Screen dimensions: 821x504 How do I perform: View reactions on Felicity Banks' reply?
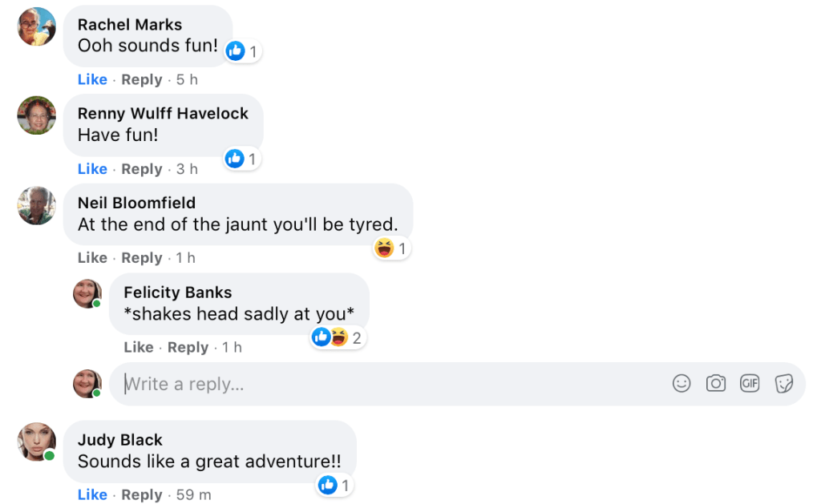(337, 338)
